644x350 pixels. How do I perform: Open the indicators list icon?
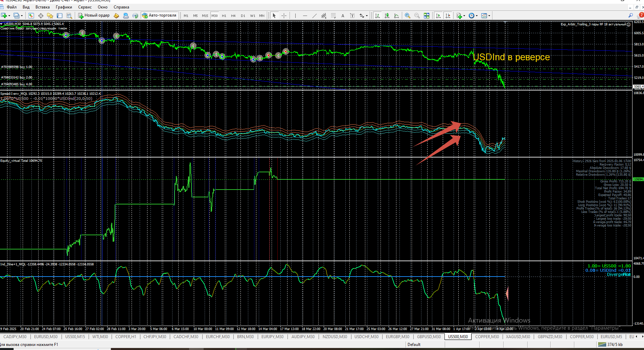pos(459,16)
